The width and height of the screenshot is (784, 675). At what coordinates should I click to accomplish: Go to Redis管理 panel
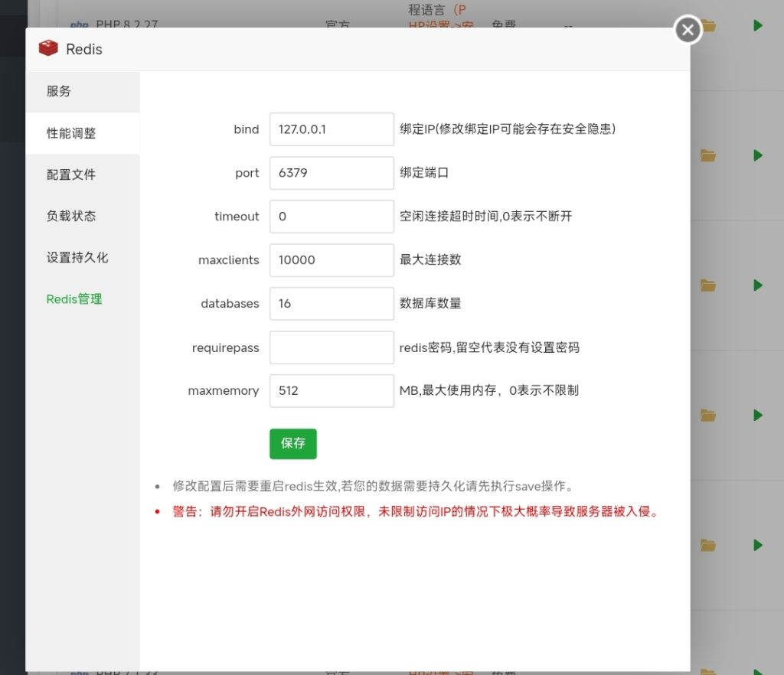pyautogui.click(x=73, y=298)
